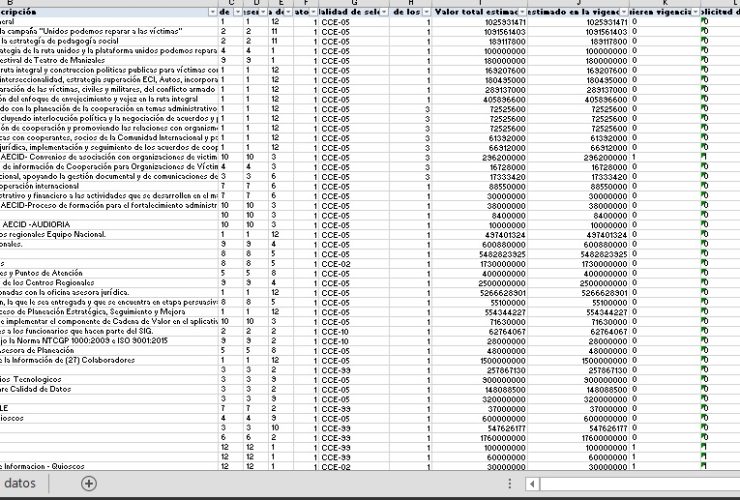Select the CCE-99 cell in the 547626177 row

click(x=354, y=428)
